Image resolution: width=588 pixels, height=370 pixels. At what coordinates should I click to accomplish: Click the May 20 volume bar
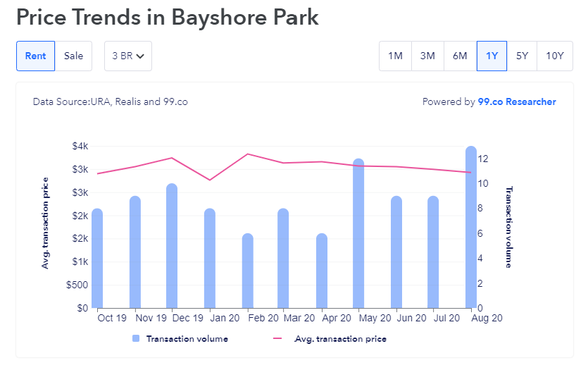(358, 233)
